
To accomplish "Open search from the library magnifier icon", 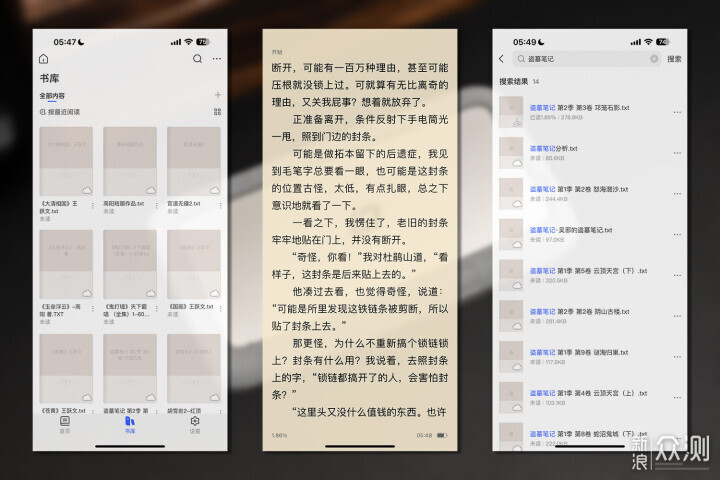I will pos(197,59).
